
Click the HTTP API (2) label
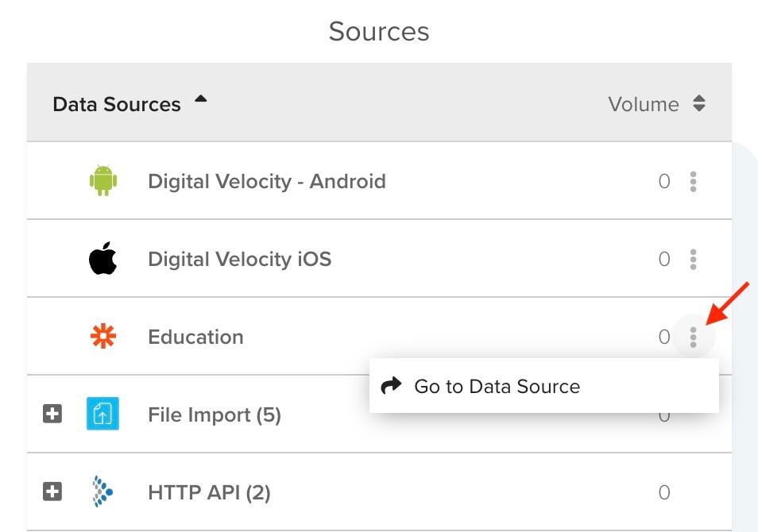coord(209,492)
